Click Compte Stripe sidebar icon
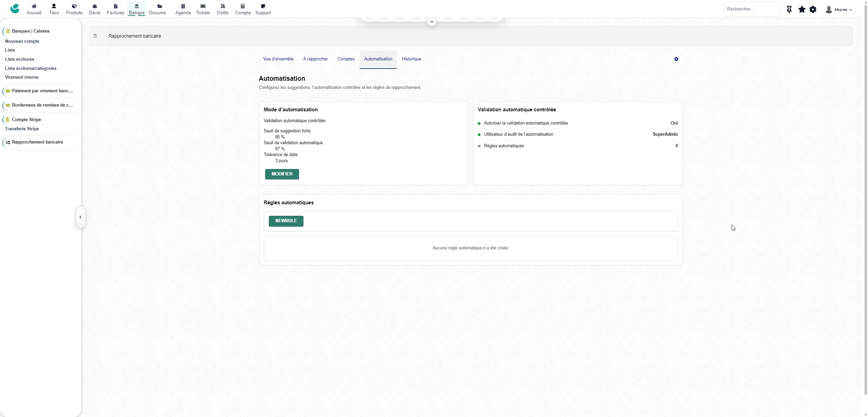Screen dimensions: 868x417 tap(7, 119)
